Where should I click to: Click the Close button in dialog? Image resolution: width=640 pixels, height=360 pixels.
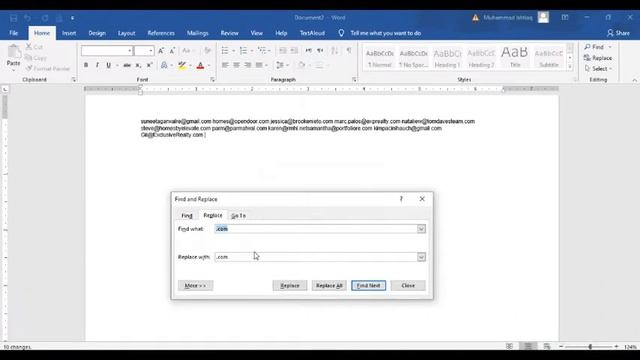(x=408, y=286)
